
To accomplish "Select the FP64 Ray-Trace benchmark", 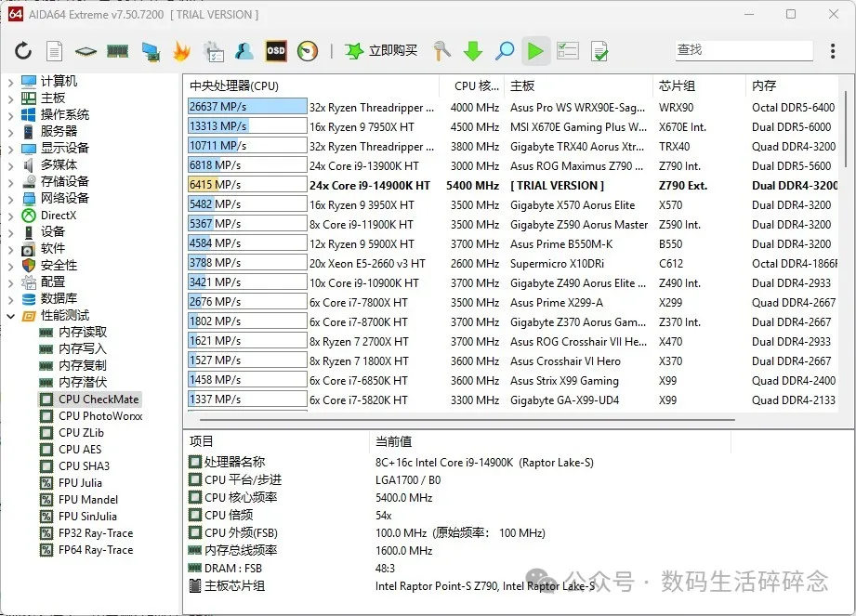I will 96,550.
